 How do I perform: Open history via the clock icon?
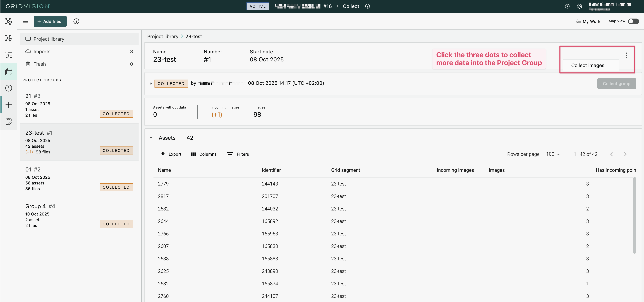pos(8,88)
